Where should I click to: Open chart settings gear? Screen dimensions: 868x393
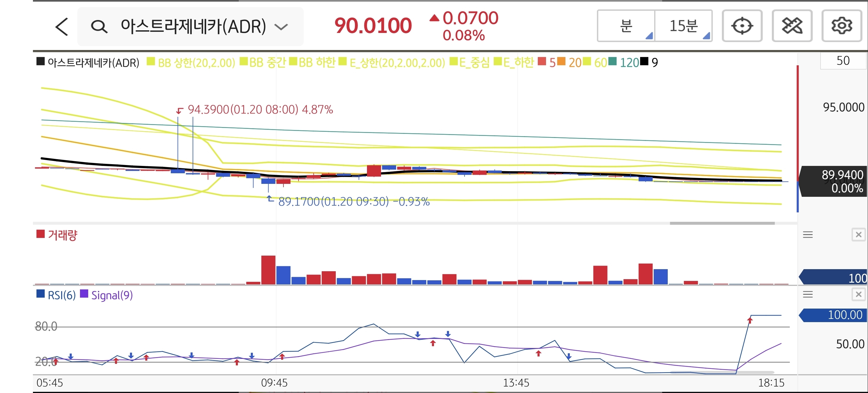[x=841, y=26]
